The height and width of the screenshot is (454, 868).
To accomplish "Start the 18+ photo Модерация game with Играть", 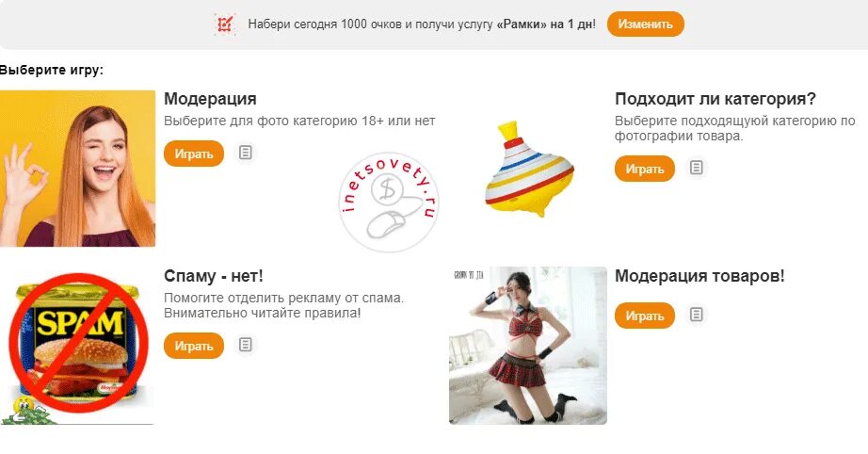I will coord(194,154).
